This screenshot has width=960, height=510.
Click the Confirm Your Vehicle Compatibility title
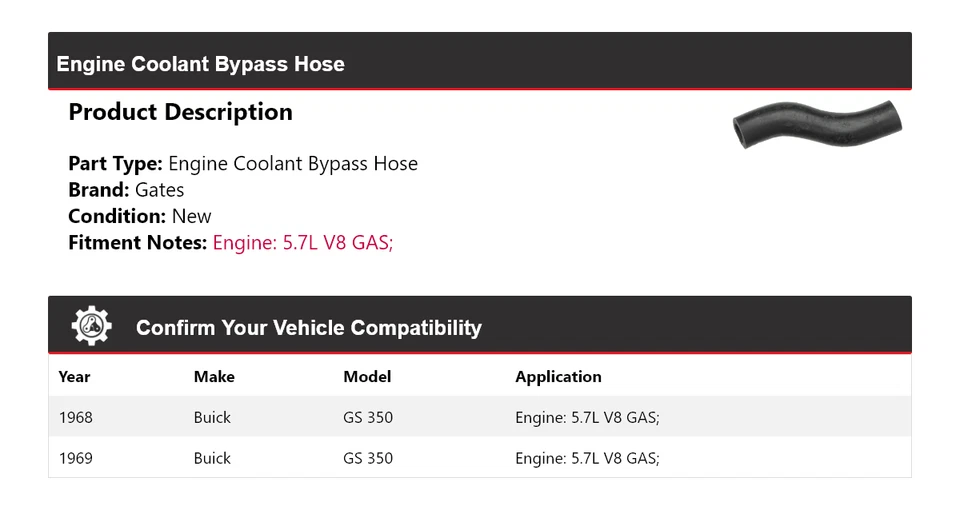308,328
